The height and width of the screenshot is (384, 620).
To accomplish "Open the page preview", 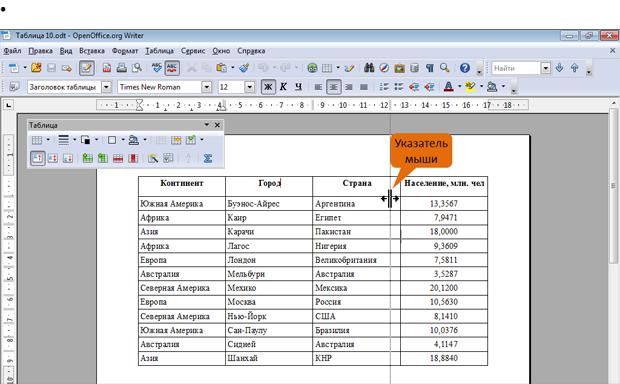I will (x=137, y=68).
